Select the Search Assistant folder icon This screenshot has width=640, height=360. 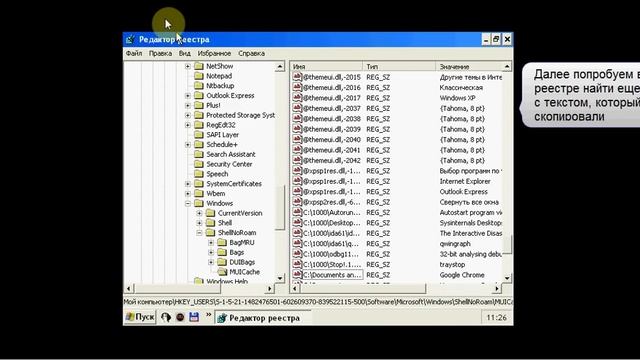[x=199, y=154]
